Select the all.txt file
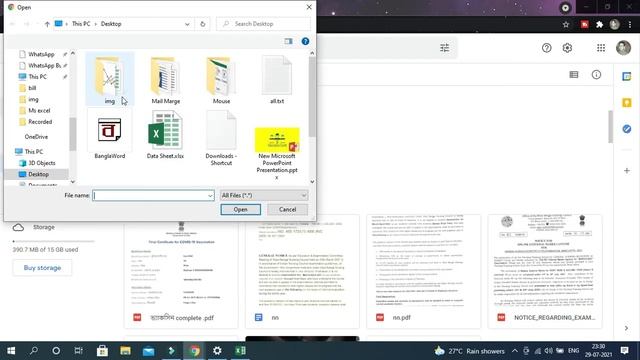640x360 pixels. pyautogui.click(x=277, y=80)
